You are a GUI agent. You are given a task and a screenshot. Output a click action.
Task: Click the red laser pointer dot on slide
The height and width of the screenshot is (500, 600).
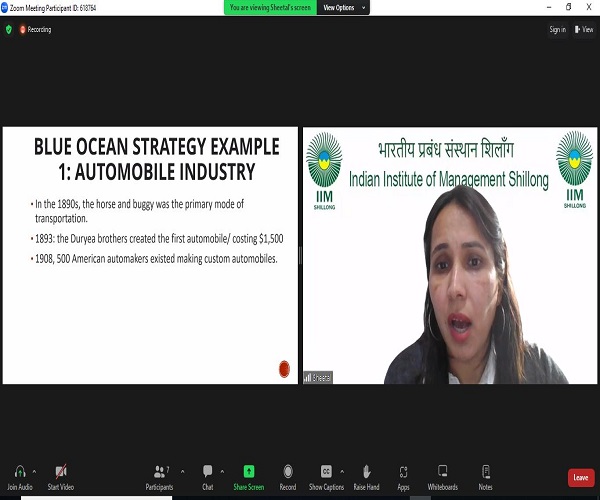(284, 369)
